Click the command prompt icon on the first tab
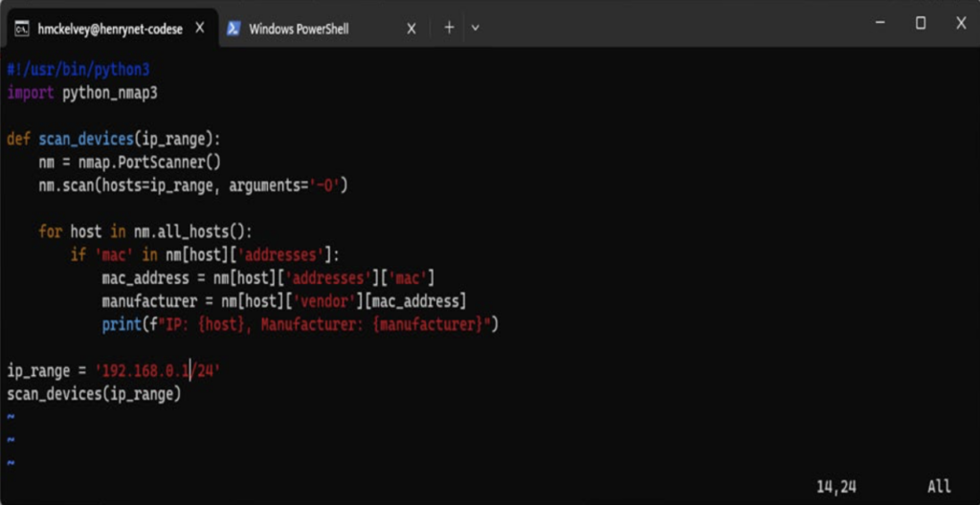 point(21,29)
